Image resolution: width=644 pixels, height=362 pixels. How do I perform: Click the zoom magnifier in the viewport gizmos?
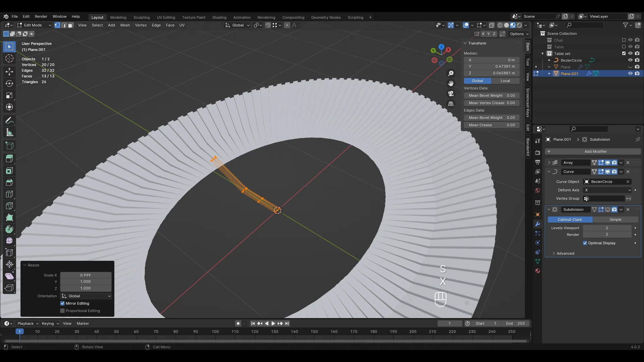pos(450,73)
